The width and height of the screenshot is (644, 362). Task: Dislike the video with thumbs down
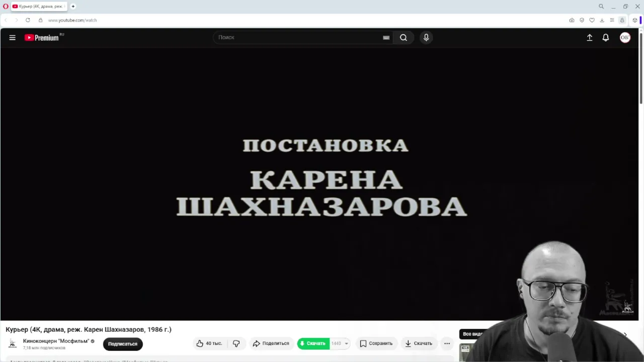tap(236, 343)
